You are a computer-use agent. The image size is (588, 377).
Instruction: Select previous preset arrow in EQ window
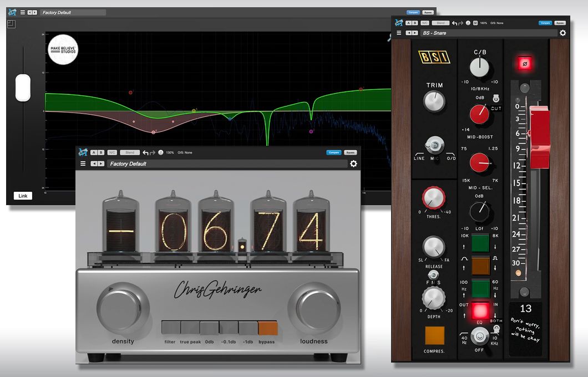pyautogui.click(x=29, y=12)
